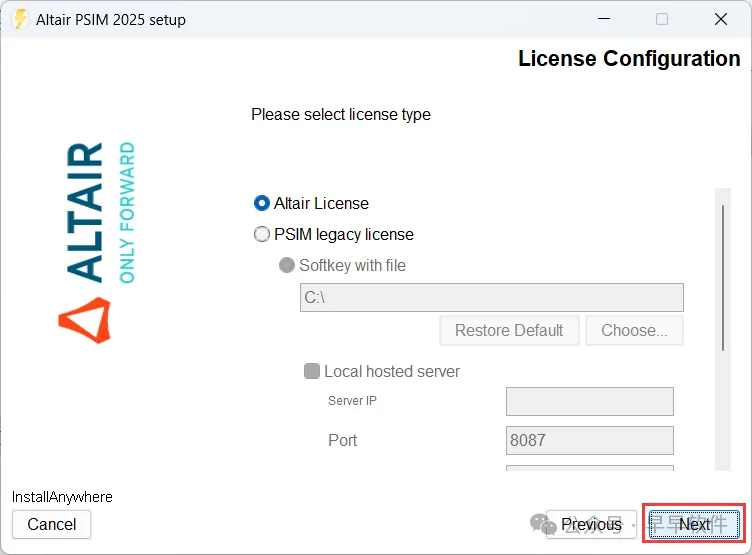Image resolution: width=752 pixels, height=555 pixels.
Task: Click the Port field showing 8087
Action: pos(589,440)
